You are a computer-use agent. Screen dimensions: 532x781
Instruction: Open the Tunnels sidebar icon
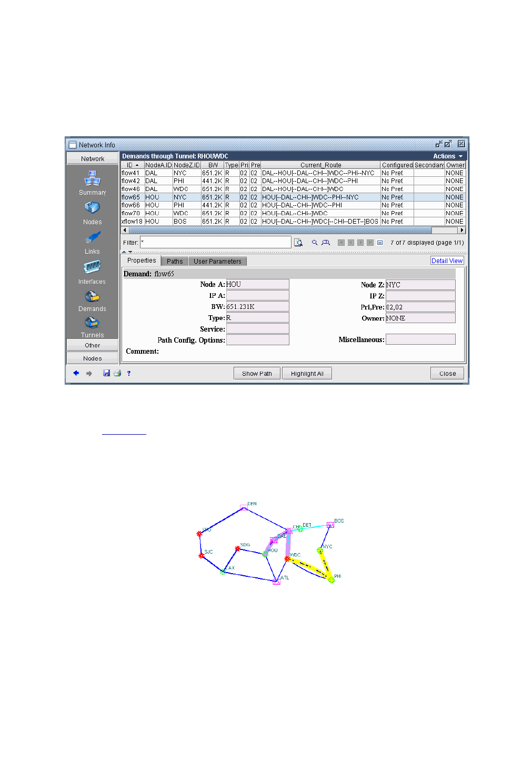92,323
